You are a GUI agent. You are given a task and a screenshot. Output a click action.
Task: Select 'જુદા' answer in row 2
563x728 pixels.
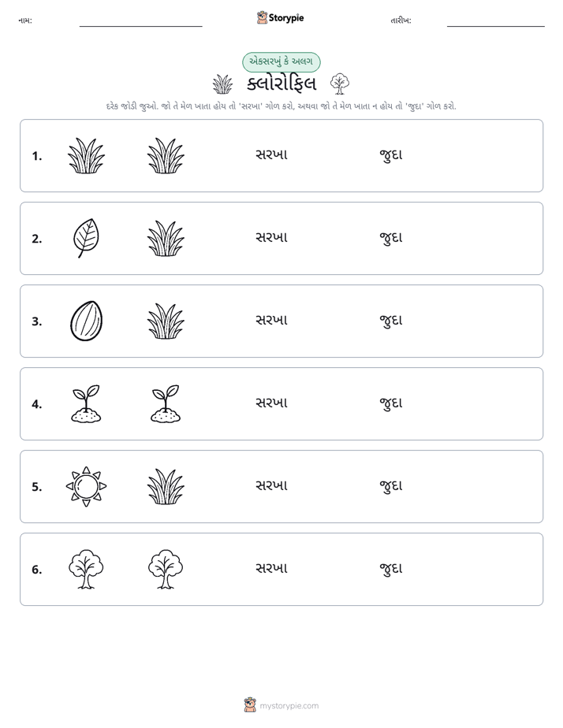391,238
